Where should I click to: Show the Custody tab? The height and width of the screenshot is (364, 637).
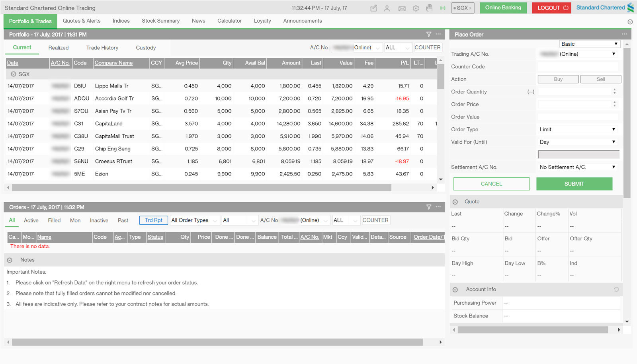[146, 48]
